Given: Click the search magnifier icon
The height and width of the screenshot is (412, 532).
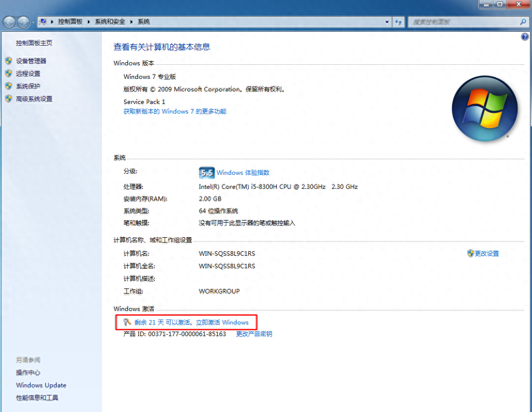Looking at the screenshot, I should coord(522,22).
